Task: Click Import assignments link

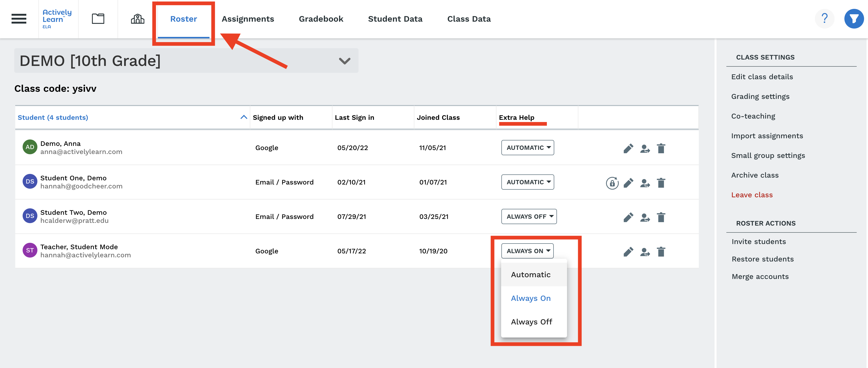Action: click(767, 136)
